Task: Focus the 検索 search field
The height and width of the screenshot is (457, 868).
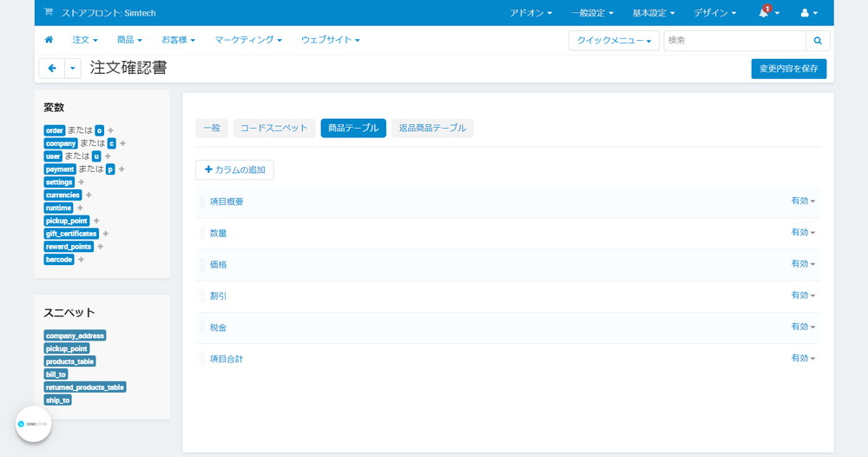Action: [734, 41]
